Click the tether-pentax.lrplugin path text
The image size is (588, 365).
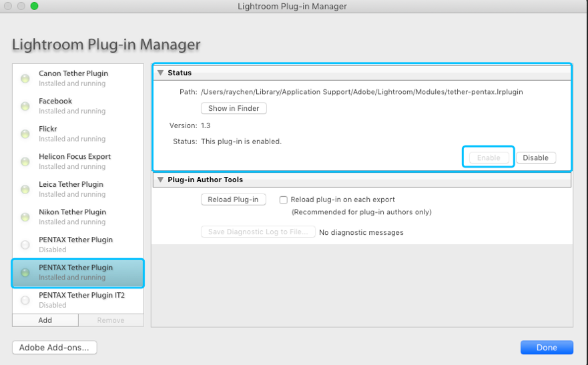click(362, 92)
